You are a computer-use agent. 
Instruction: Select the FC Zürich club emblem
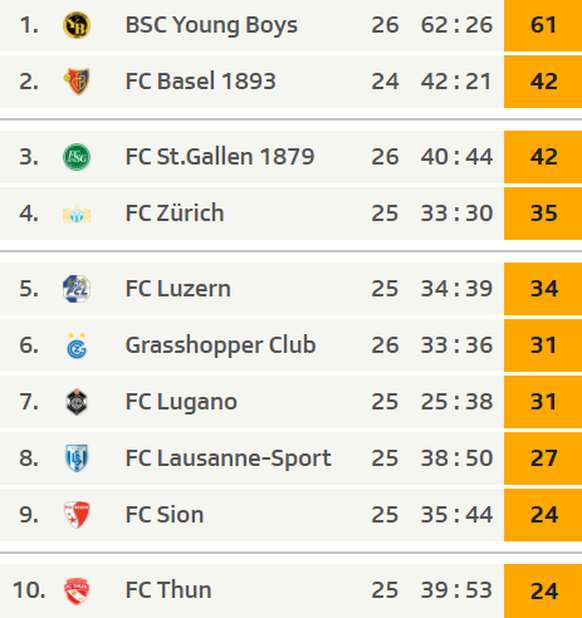click(x=77, y=214)
